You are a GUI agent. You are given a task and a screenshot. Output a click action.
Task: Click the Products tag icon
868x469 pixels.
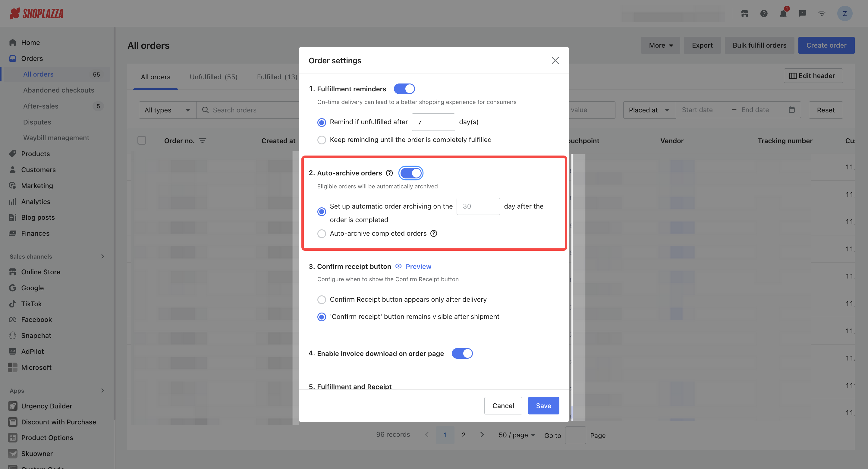(x=12, y=154)
